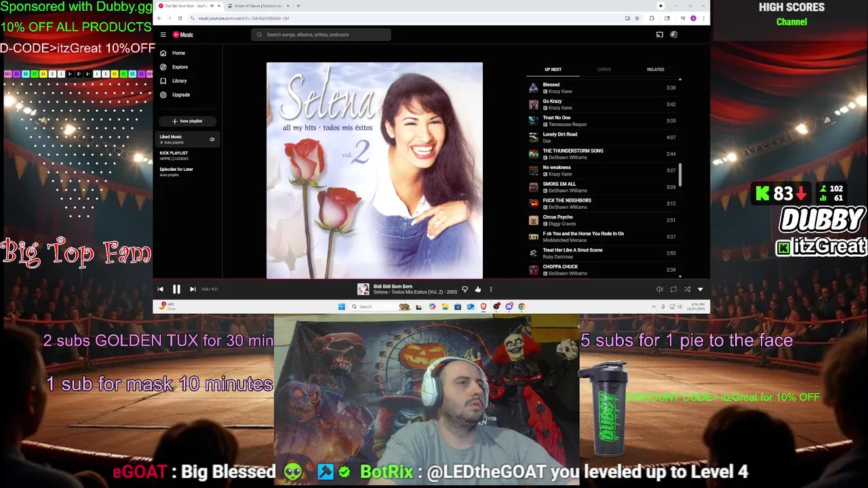Play Treat Her Like A Smut Scene

pyautogui.click(x=602, y=253)
